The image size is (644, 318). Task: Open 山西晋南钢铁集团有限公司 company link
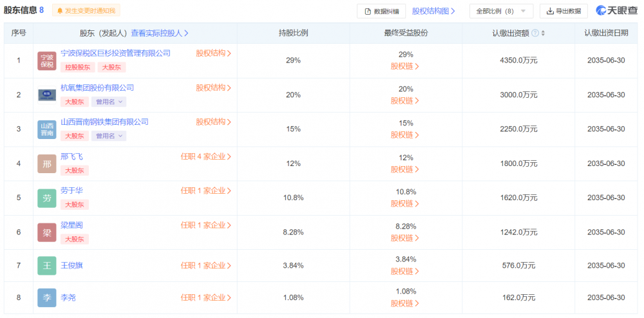(x=104, y=122)
